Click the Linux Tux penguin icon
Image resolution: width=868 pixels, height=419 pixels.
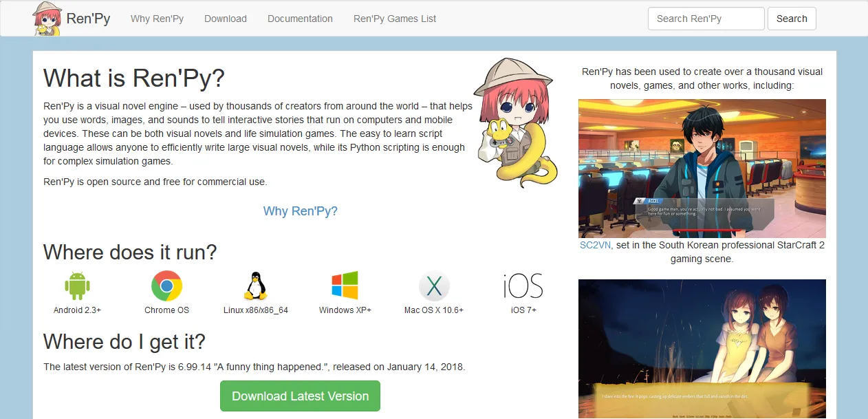(256, 286)
